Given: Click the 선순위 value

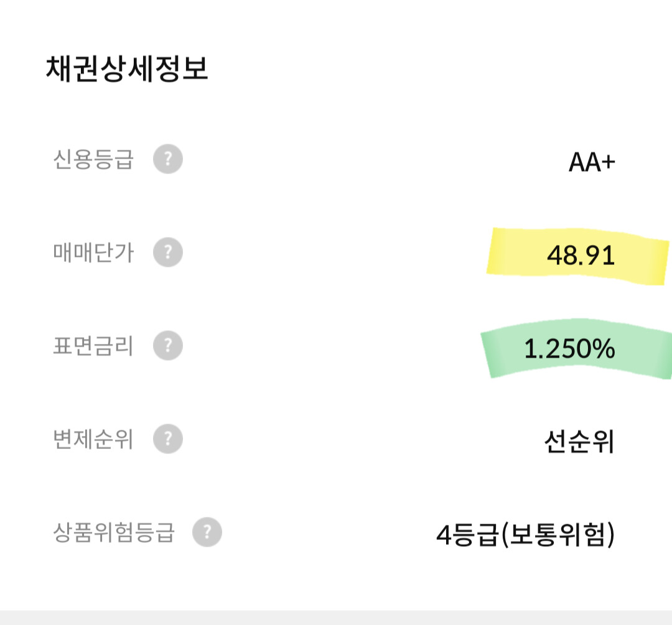Looking at the screenshot, I should tap(579, 442).
